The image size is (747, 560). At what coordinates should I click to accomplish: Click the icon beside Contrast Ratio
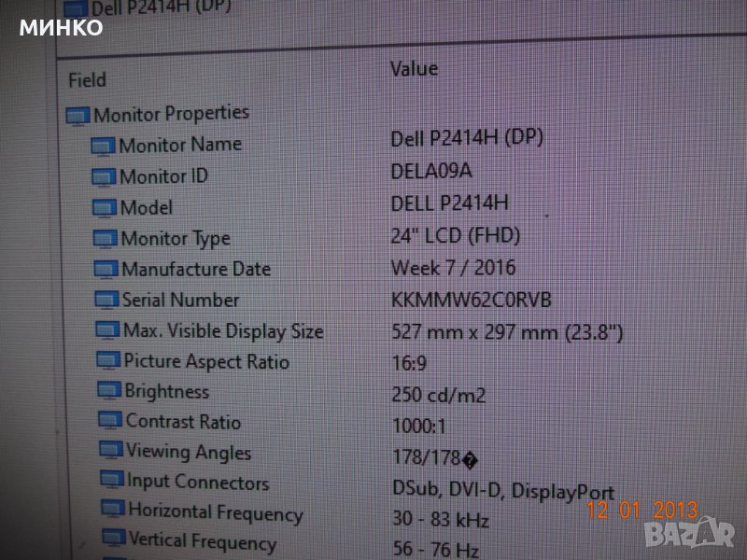click(x=110, y=422)
